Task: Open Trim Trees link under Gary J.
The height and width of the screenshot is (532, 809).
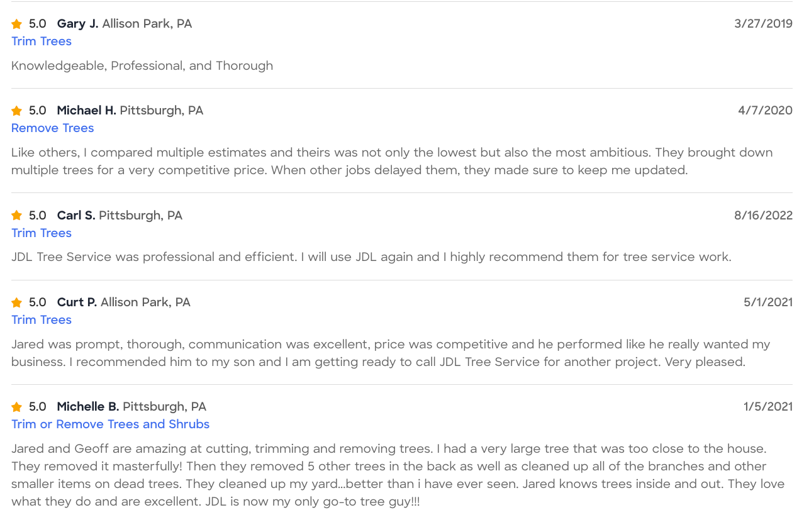Action: [42, 42]
